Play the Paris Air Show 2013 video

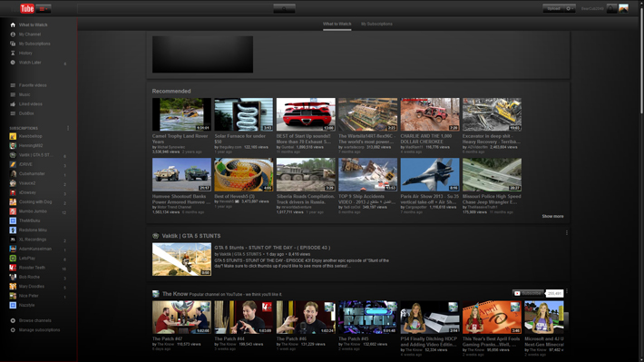(430, 174)
